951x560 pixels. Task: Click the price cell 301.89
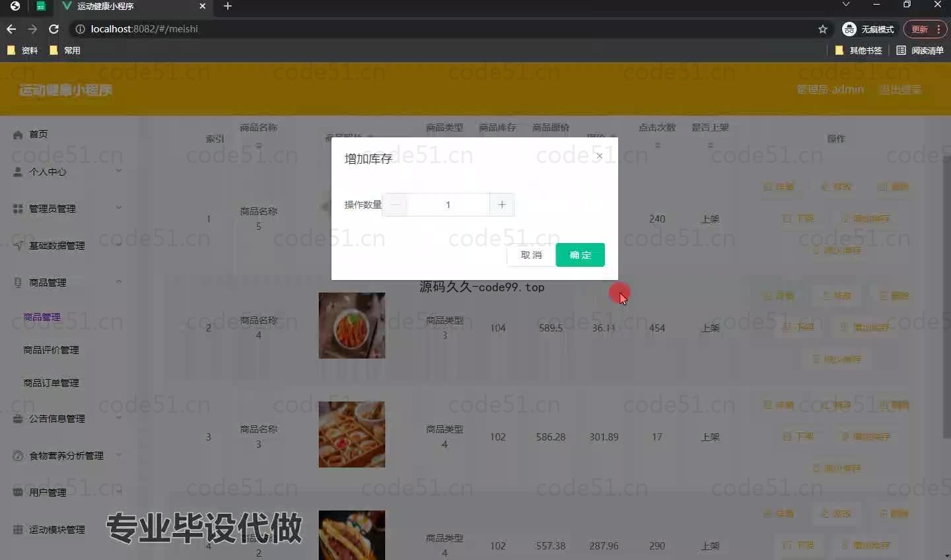click(x=604, y=437)
